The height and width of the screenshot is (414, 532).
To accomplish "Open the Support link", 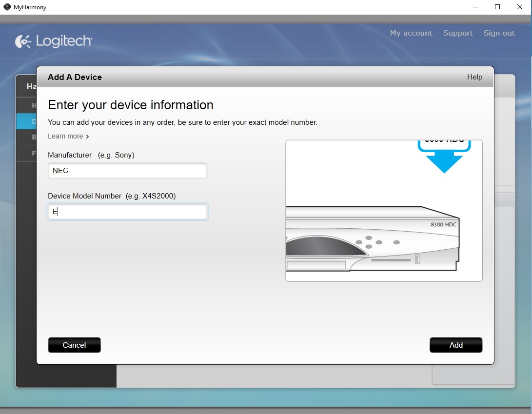I will 458,33.
